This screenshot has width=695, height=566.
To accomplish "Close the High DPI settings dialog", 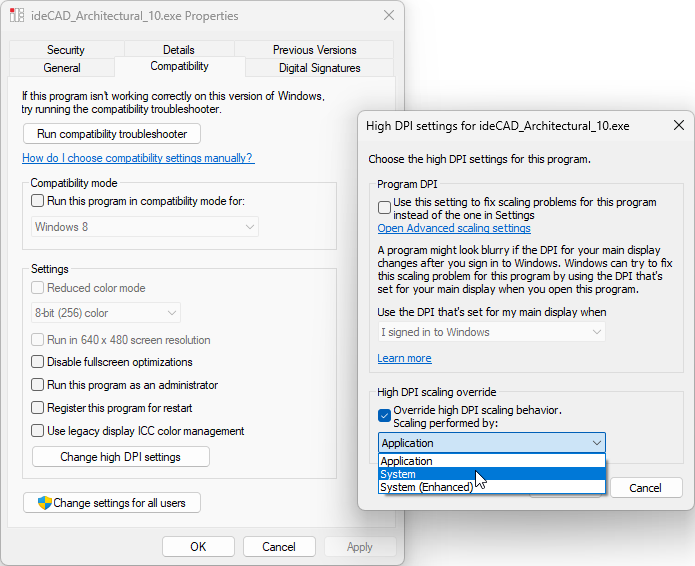I will [x=679, y=125].
